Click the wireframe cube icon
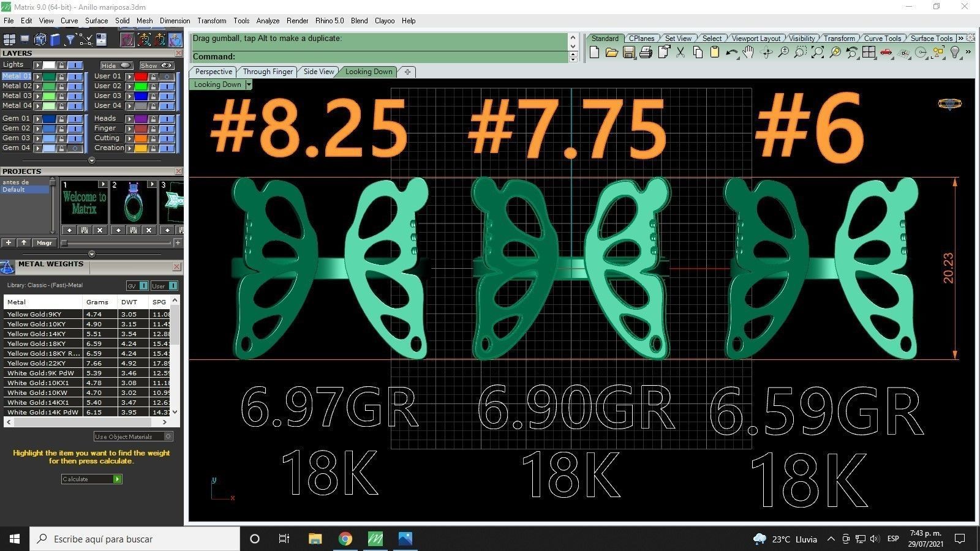Viewport: 980px width, 551px height. coord(40,40)
